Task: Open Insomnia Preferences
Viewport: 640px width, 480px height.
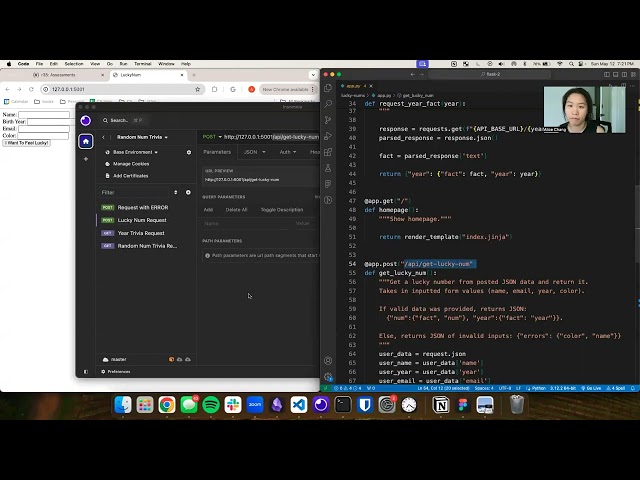Action: tap(116, 372)
